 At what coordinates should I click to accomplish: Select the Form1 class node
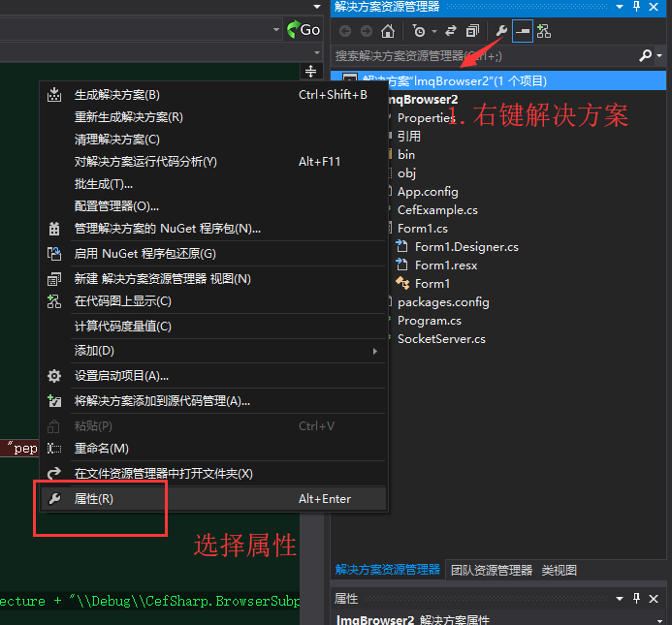pyautogui.click(x=432, y=284)
